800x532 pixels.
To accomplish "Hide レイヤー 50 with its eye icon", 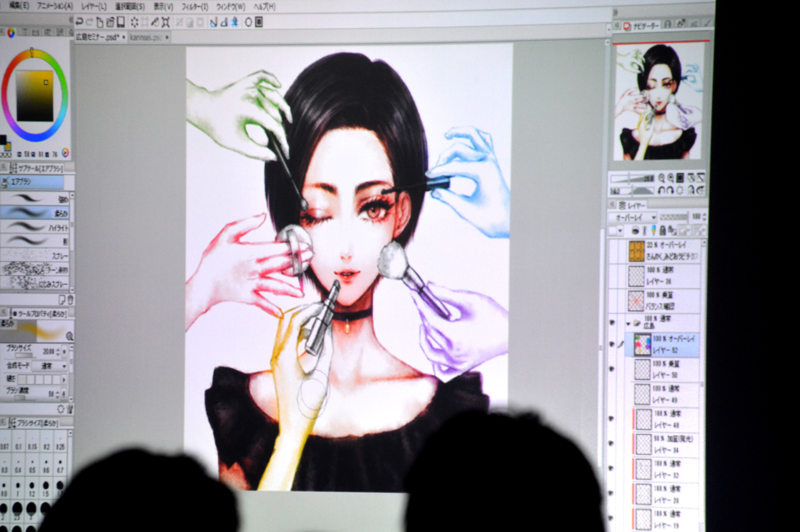I will pos(612,369).
